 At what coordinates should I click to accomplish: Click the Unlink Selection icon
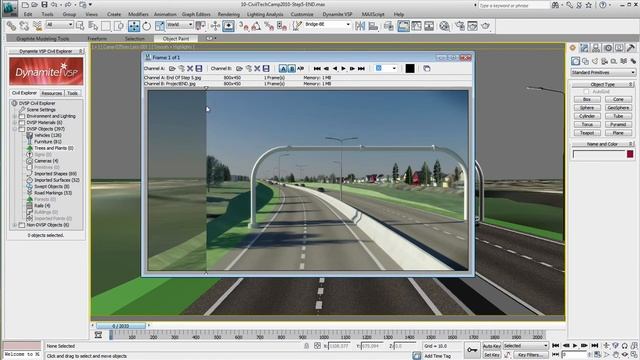24,26
